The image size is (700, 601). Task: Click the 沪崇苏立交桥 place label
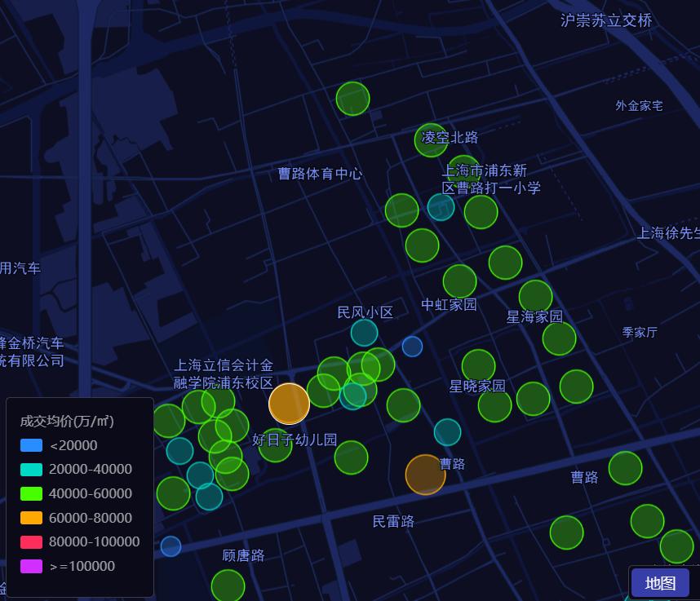point(606,20)
